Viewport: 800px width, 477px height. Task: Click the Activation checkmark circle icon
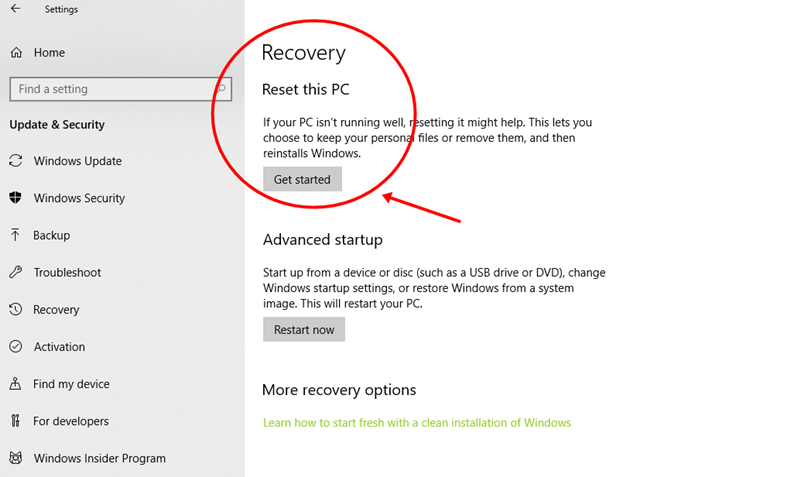(16, 346)
